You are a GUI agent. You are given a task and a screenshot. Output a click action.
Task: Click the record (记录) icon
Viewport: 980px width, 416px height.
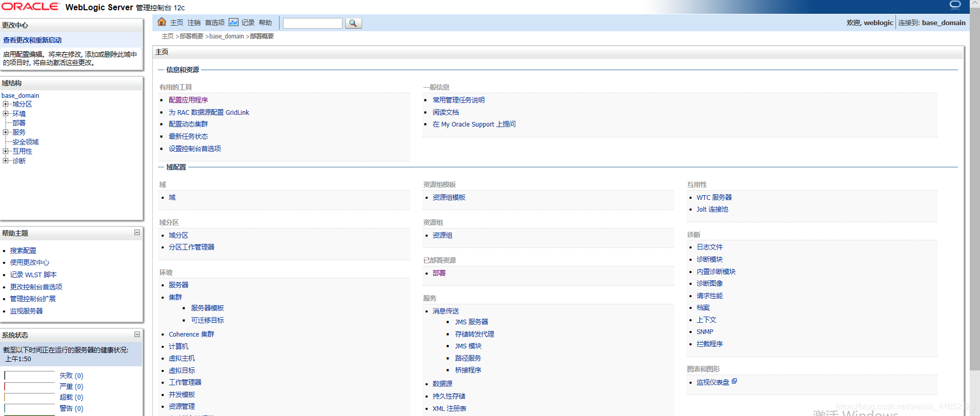coord(233,22)
